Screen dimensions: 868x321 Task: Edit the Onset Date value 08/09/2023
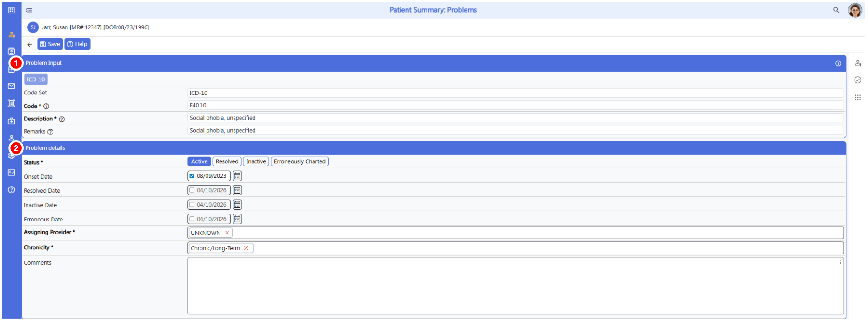(x=212, y=176)
